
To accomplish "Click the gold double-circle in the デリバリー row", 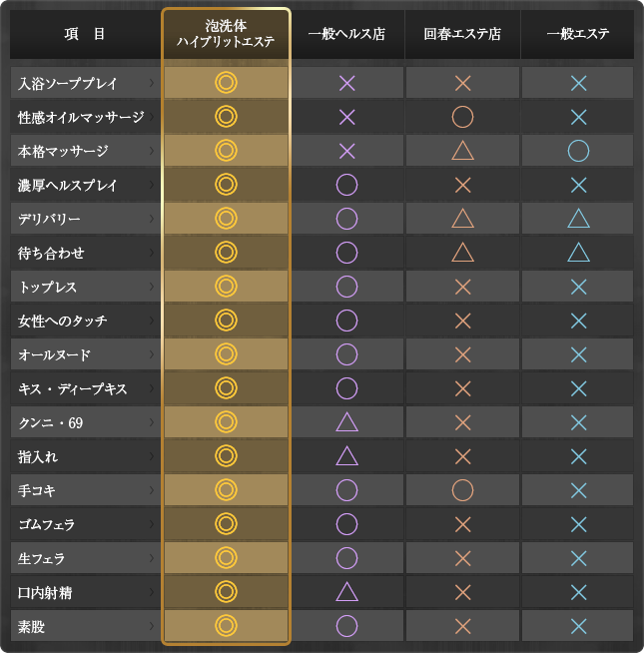I will coord(226,219).
